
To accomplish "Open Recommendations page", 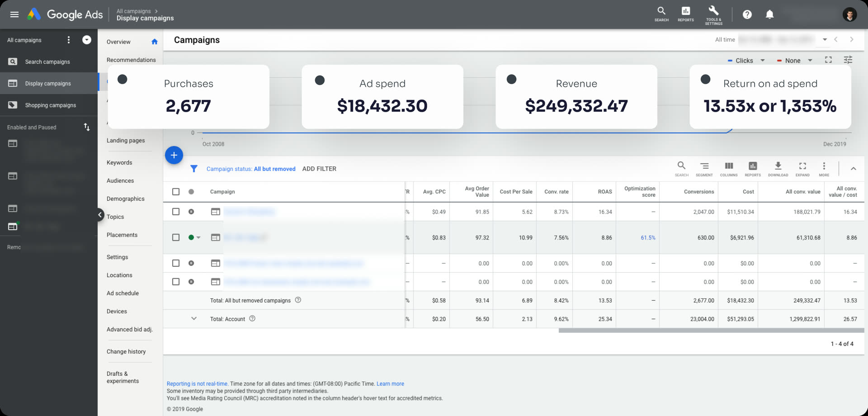I will coord(131,60).
